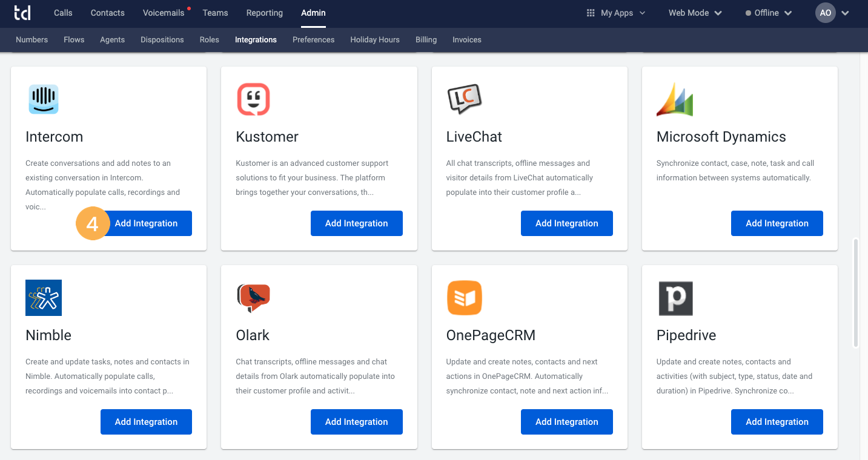Add the Nimble integration
This screenshot has height=460, width=868.
coord(146,422)
